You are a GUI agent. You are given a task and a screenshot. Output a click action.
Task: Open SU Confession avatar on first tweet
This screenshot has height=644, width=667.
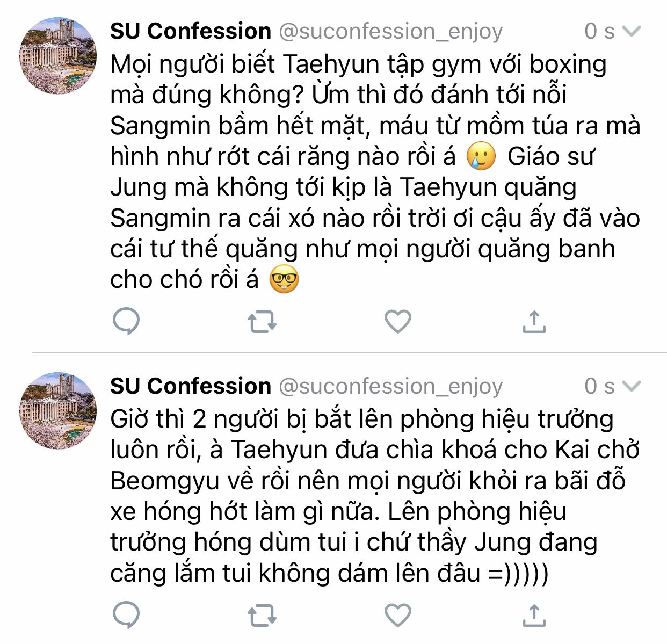coord(58,56)
